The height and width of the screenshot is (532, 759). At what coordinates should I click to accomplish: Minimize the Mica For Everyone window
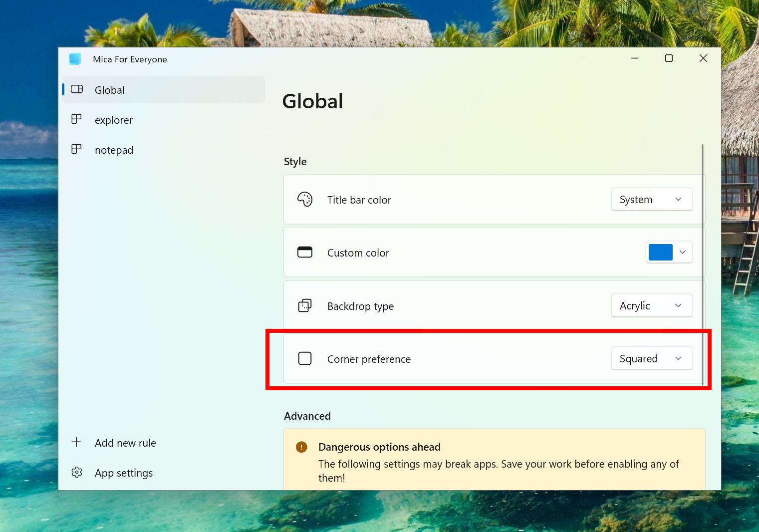point(635,58)
